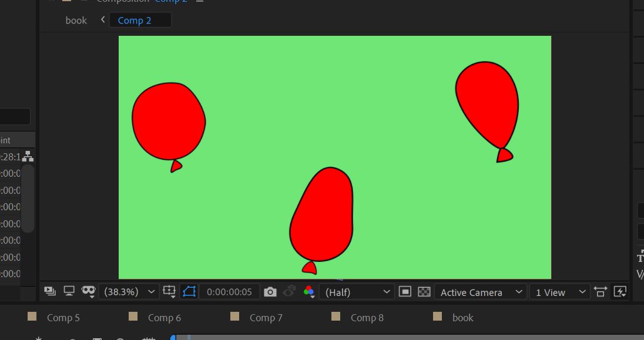The height and width of the screenshot is (340, 644).
Task: Click the Fast Previews icon
Action: pos(619,291)
